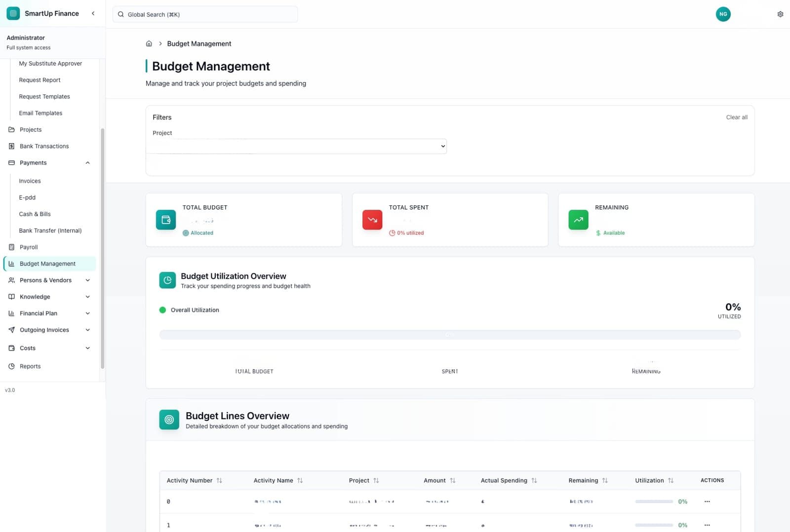The height and width of the screenshot is (532, 790).
Task: Expand the Costs section
Action: coord(87,348)
